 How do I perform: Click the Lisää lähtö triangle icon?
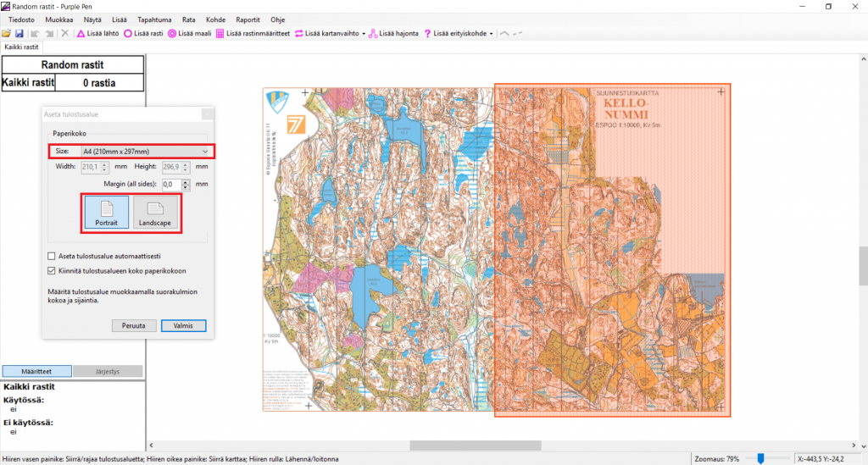[x=81, y=34]
